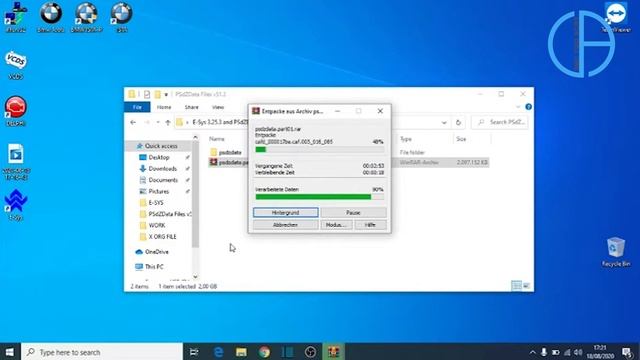Click the Hilfe button
This screenshot has width=640, height=360.
coord(370,225)
